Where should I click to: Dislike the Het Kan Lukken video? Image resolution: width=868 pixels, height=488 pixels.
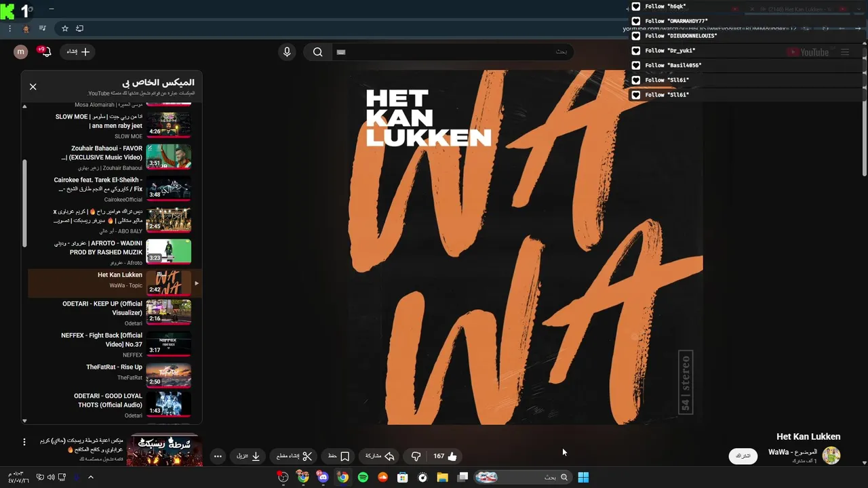coord(416,456)
